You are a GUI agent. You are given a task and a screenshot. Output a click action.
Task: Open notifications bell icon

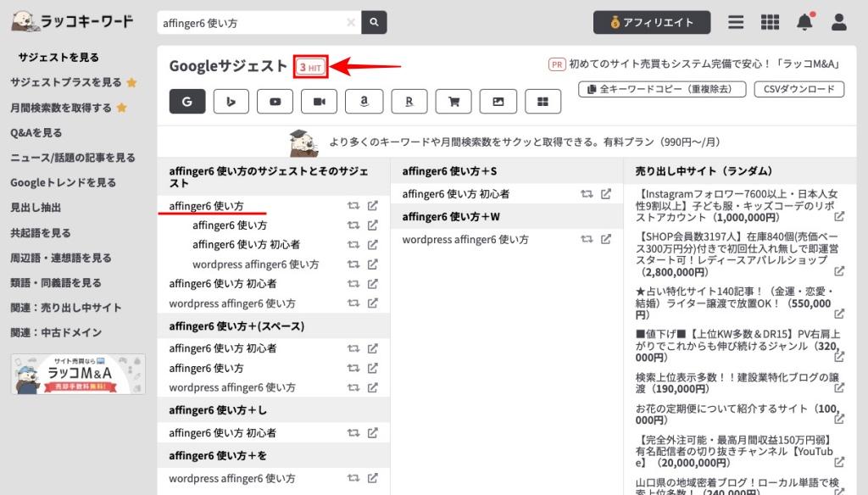[804, 22]
